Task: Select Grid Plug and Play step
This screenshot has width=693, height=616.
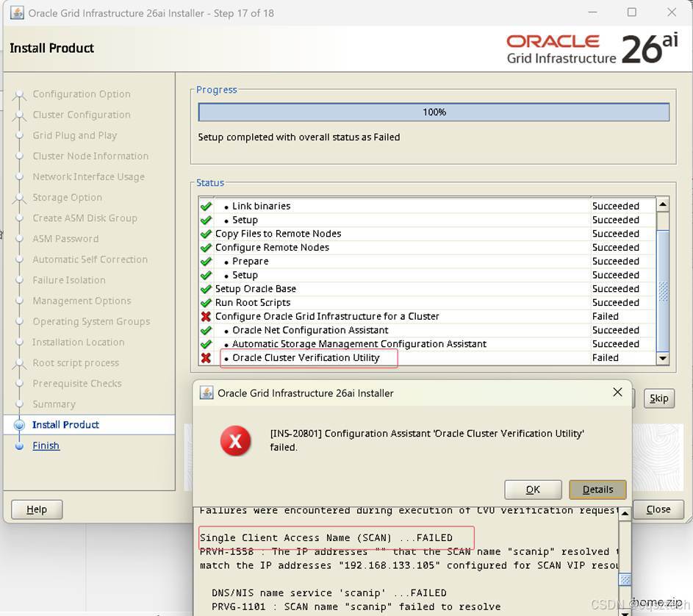Action: point(75,135)
